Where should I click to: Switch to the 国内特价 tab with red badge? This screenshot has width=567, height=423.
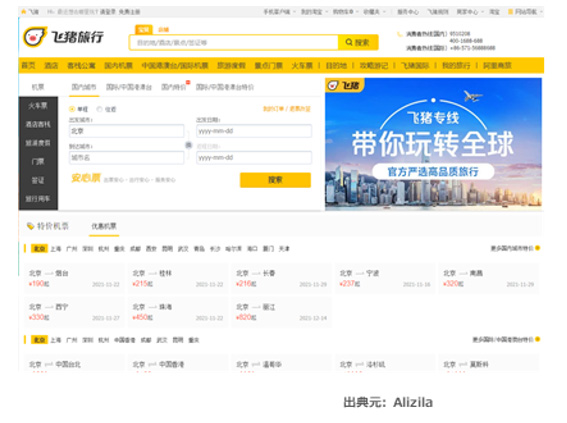pyautogui.click(x=174, y=87)
